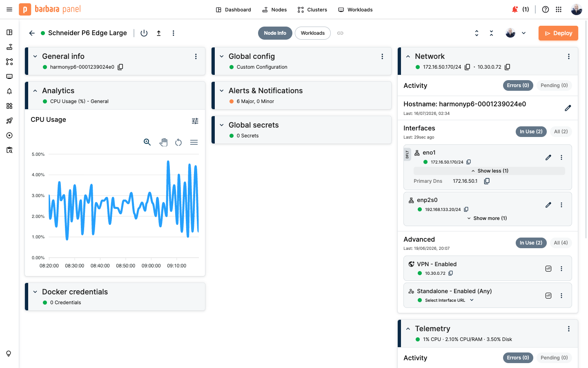Select All (4) filter for Advanced
Viewport: 588px width, 368px height.
[x=561, y=243]
